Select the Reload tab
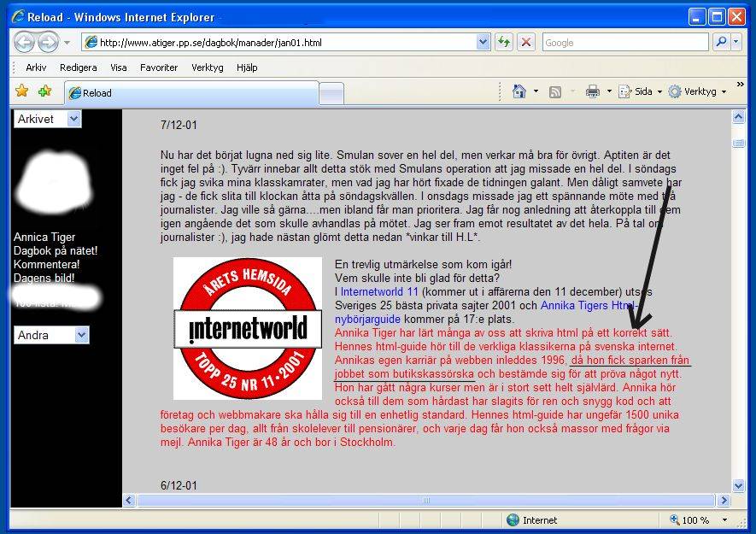Viewport: 756px width, 534px height. 191,92
